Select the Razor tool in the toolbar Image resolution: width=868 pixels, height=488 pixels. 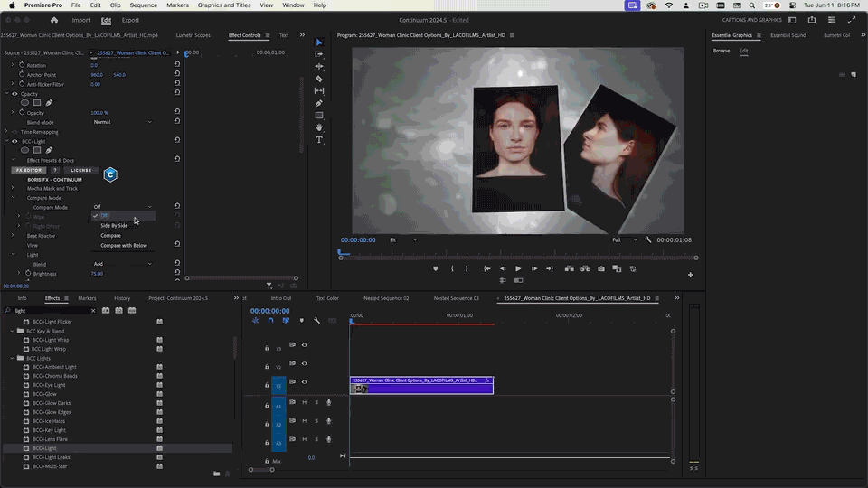pos(319,79)
